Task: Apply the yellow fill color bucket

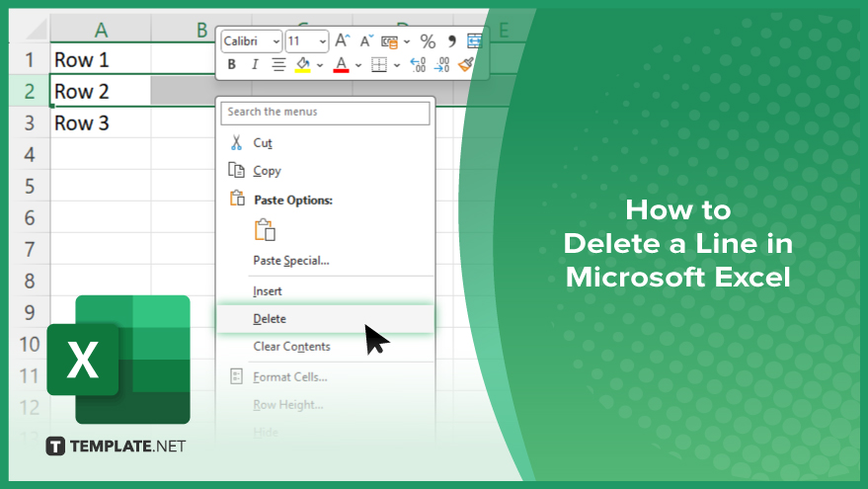Action: point(303,65)
